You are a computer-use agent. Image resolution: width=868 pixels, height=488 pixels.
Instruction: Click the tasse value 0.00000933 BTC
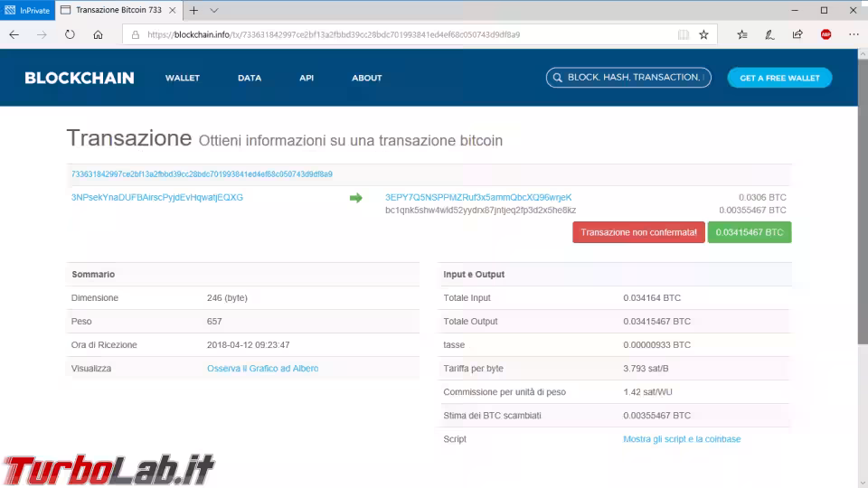click(656, 344)
